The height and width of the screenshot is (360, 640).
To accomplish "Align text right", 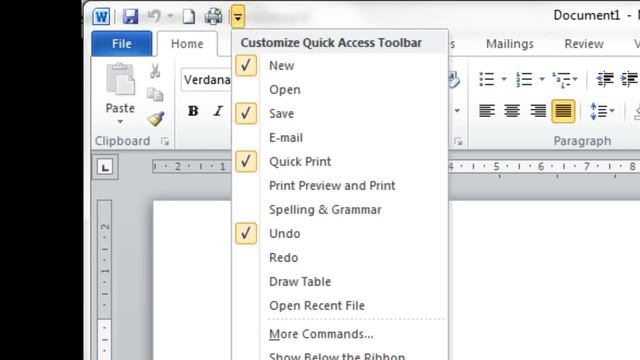I will click(x=538, y=111).
